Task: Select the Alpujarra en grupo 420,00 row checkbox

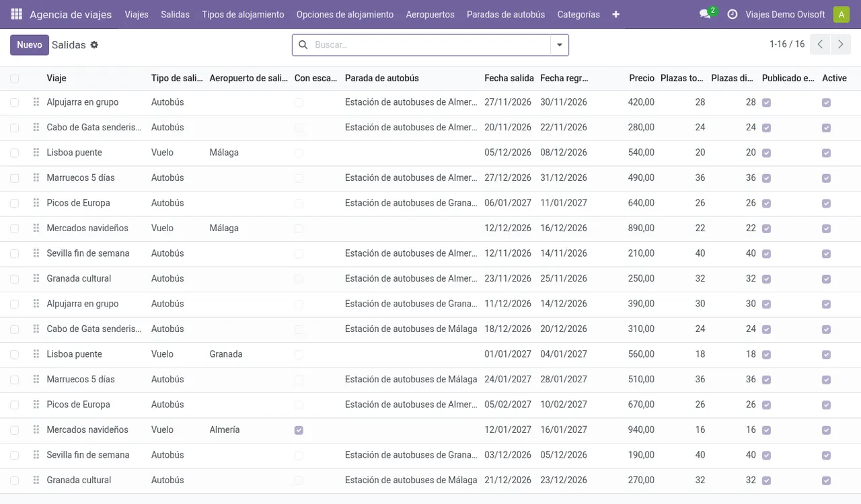Action: point(15,102)
